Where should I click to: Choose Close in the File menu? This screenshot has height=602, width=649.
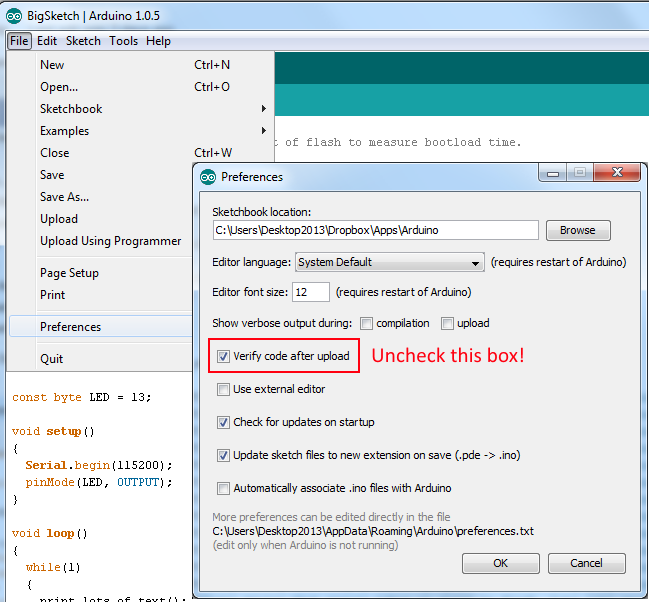point(141,153)
